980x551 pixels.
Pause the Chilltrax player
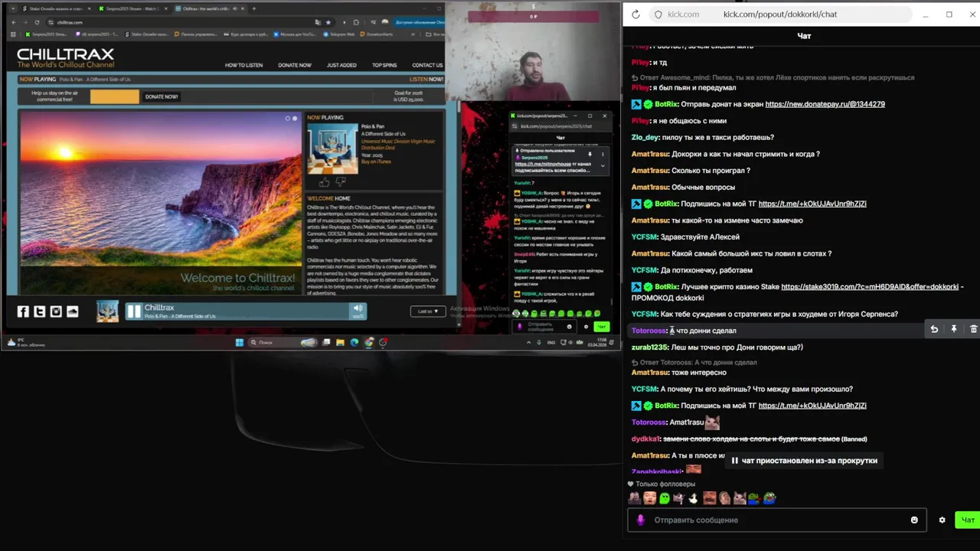point(134,311)
